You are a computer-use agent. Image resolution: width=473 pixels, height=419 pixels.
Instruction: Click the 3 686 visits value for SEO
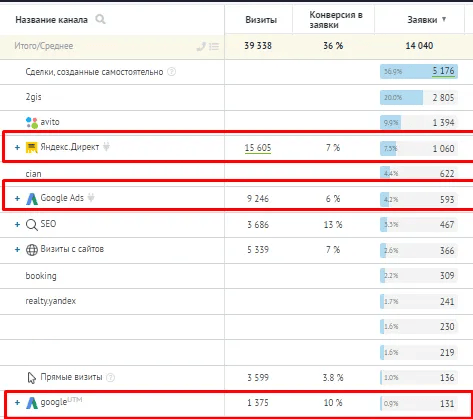click(258, 225)
